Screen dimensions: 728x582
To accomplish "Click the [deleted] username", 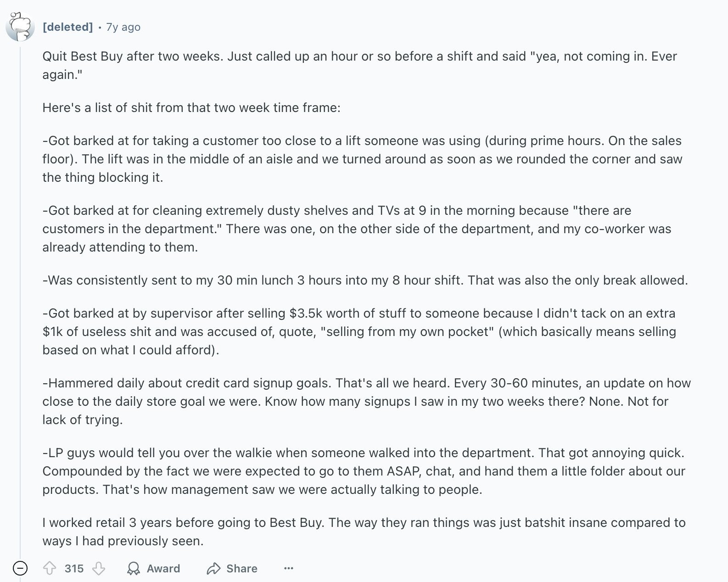I will coord(67,27).
